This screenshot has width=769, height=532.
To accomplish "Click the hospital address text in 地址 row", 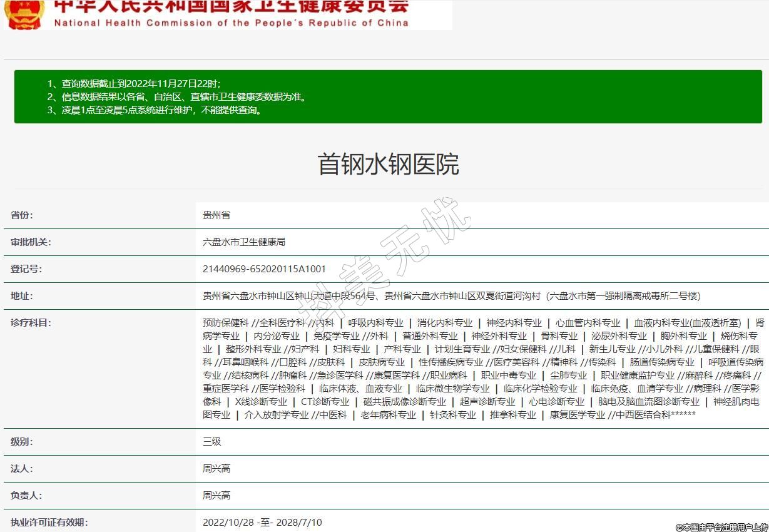I will (451, 296).
